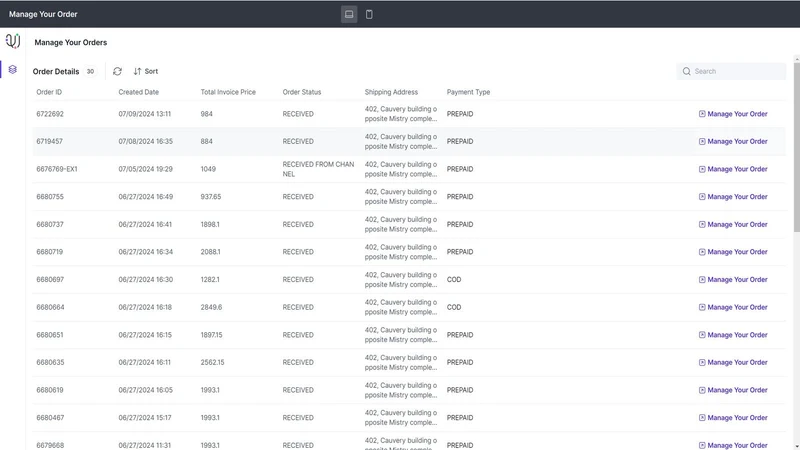
Task: Click the Total Invoice Price column header
Action: click(228, 92)
